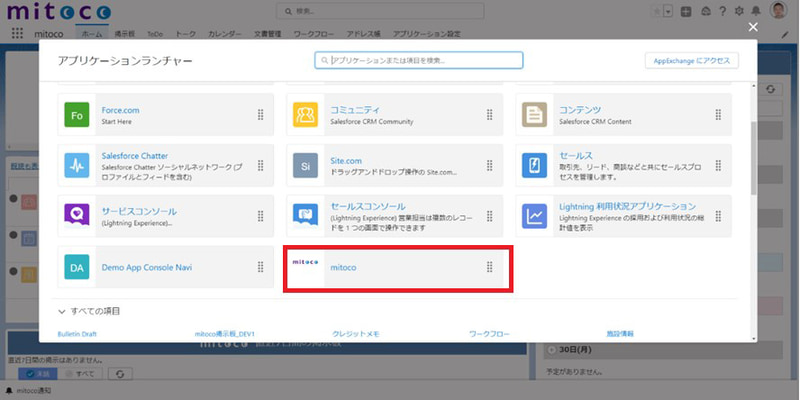Click the global 検索 search box
This screenshot has width=800, height=400.
click(x=380, y=11)
